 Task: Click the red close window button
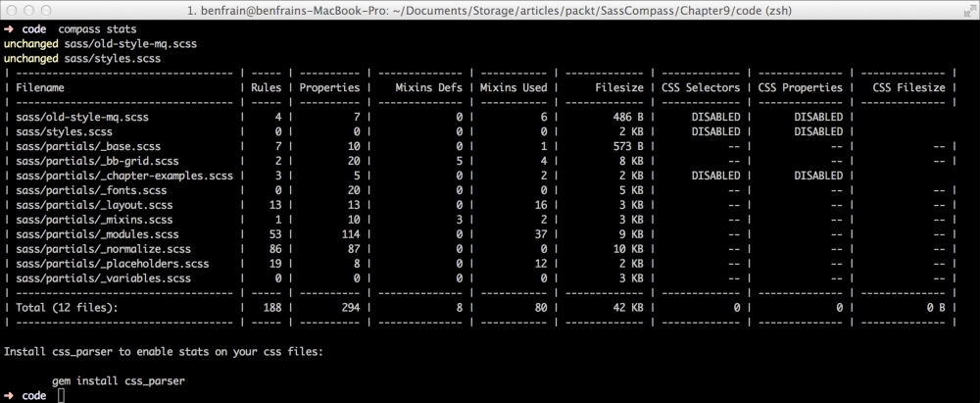click(14, 10)
